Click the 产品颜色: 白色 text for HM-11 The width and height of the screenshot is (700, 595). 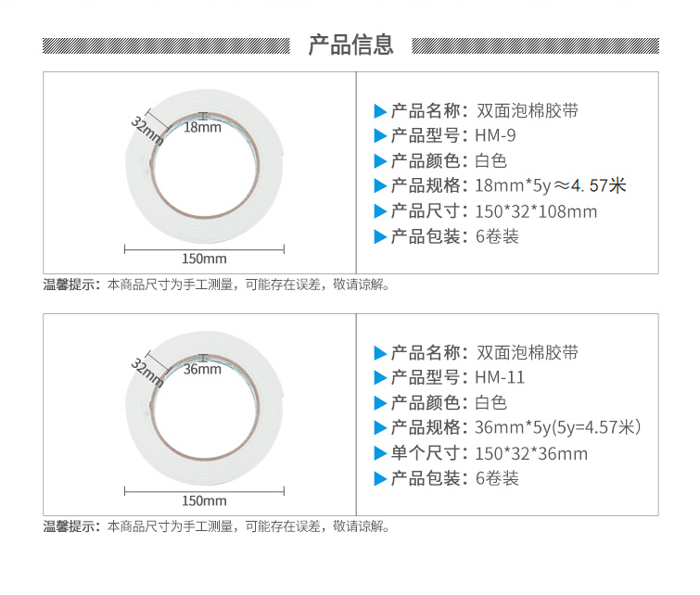(x=449, y=402)
